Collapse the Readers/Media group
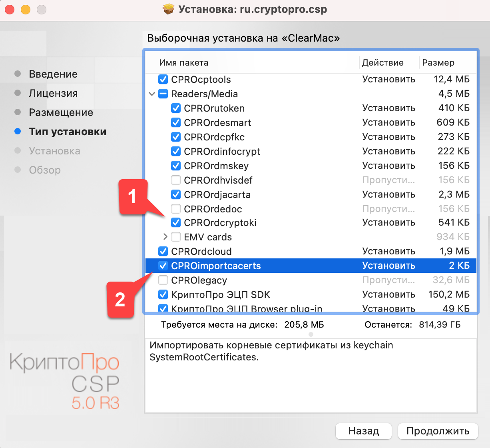 pos(152,94)
